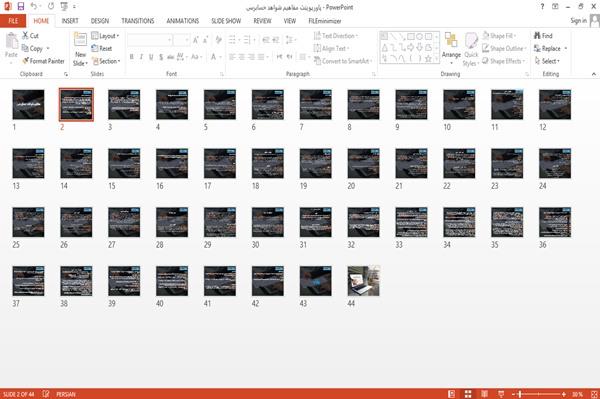Click the zoom out minus button
600x399 pixels.
tap(514, 394)
